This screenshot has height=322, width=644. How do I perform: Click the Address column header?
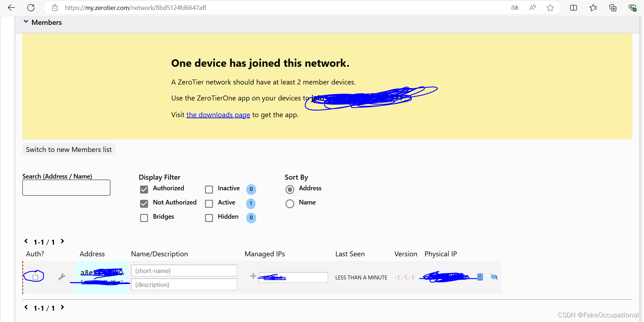tap(92, 254)
